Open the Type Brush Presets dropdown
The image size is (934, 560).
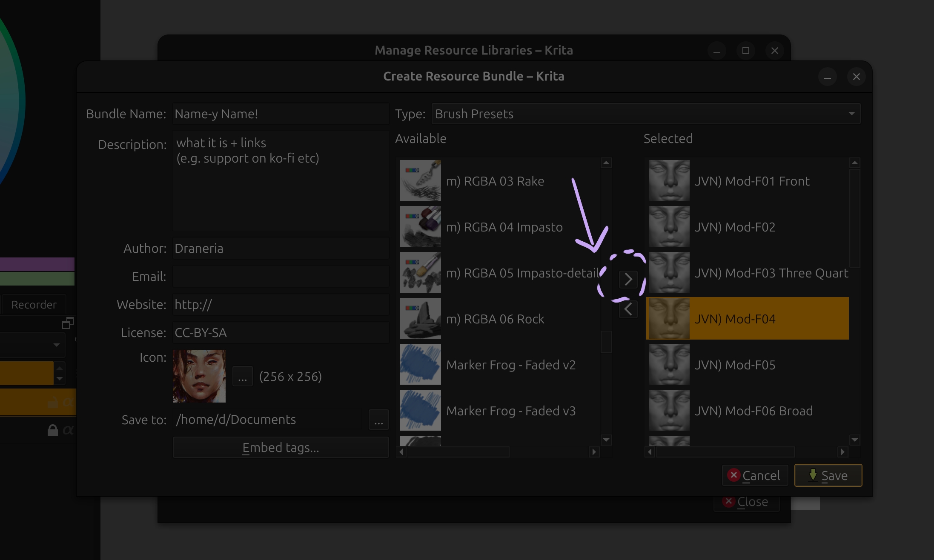coord(645,114)
